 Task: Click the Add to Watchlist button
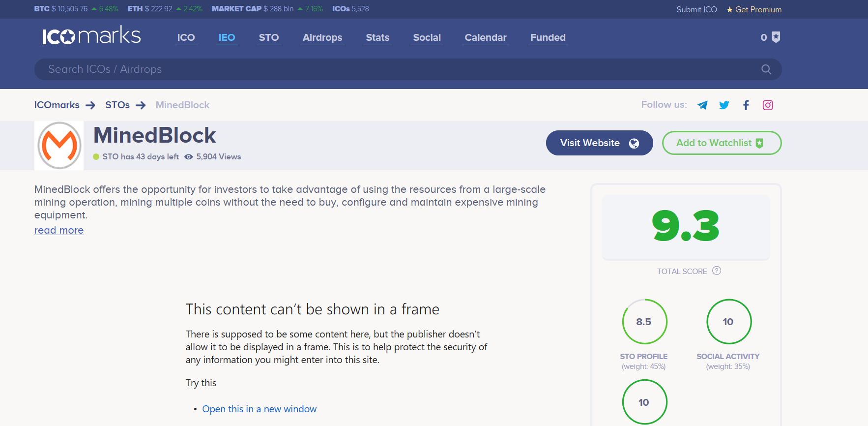point(722,143)
